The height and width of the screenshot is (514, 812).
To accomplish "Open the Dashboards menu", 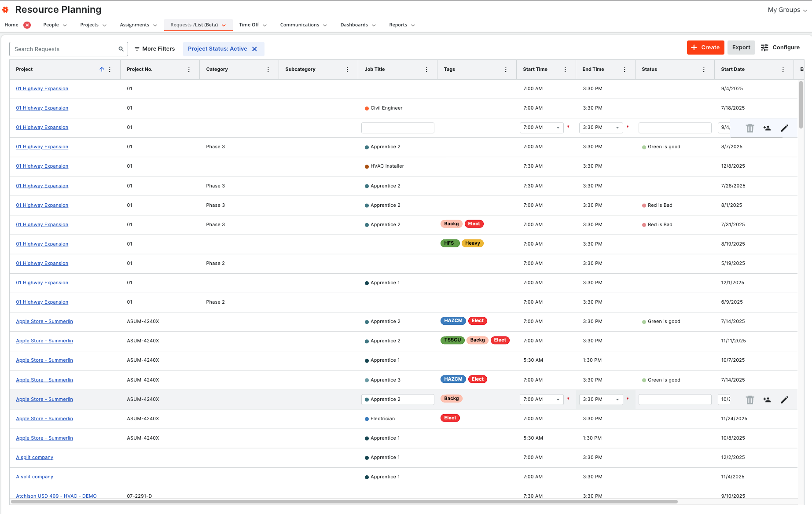I will [x=358, y=25].
